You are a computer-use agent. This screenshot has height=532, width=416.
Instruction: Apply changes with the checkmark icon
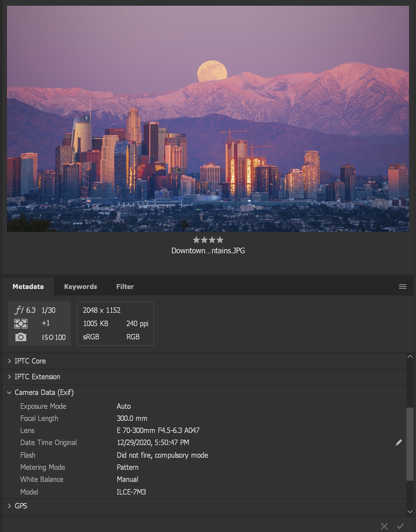(x=400, y=526)
